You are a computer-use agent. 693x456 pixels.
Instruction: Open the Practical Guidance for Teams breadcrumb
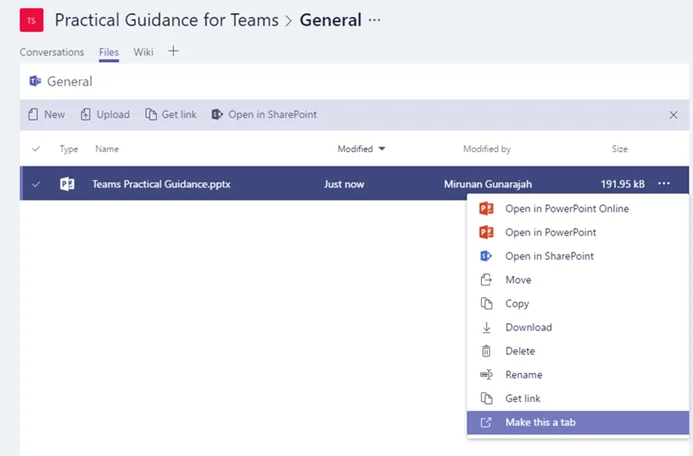[167, 20]
